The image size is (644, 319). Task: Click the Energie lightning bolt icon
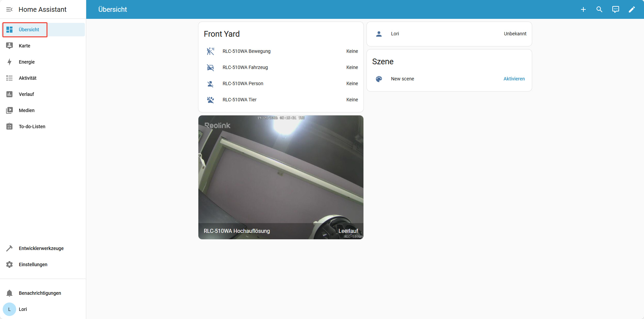[x=9, y=62]
